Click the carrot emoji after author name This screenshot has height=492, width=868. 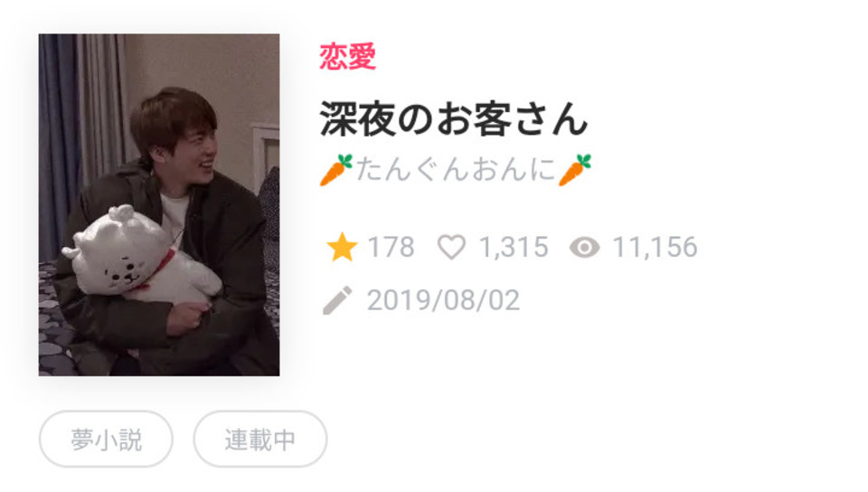pyautogui.click(x=575, y=170)
